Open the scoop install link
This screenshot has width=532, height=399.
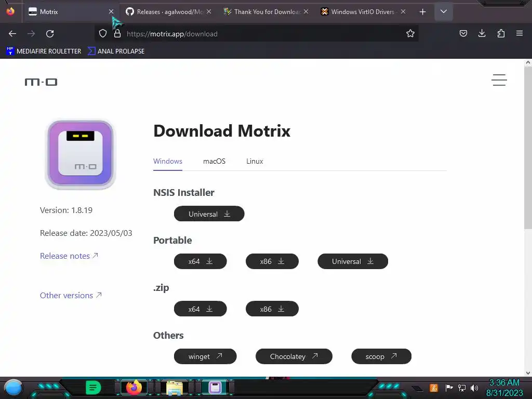point(381,356)
